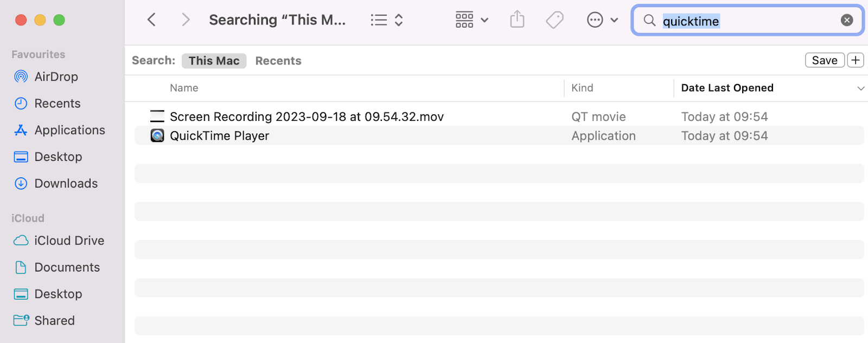868x343 pixels.
Task: Click the plus button next to Save
Action: [856, 60]
